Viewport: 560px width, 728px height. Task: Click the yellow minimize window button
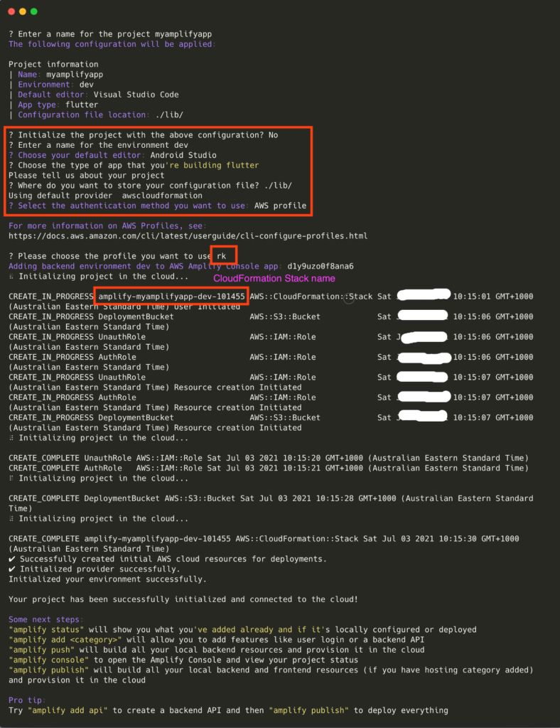pos(23,12)
